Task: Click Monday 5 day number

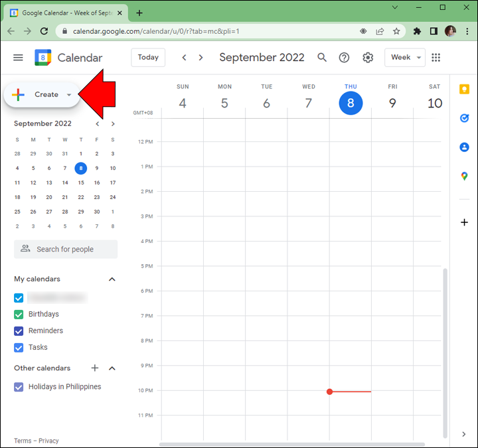Action: coord(224,104)
